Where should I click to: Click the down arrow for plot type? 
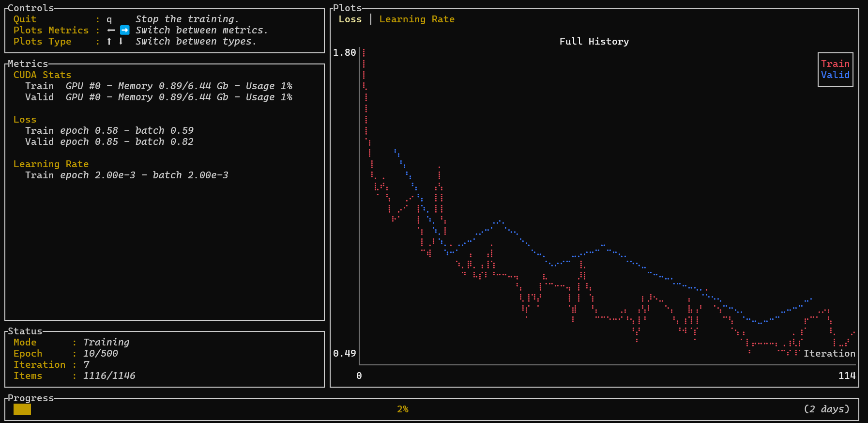121,41
